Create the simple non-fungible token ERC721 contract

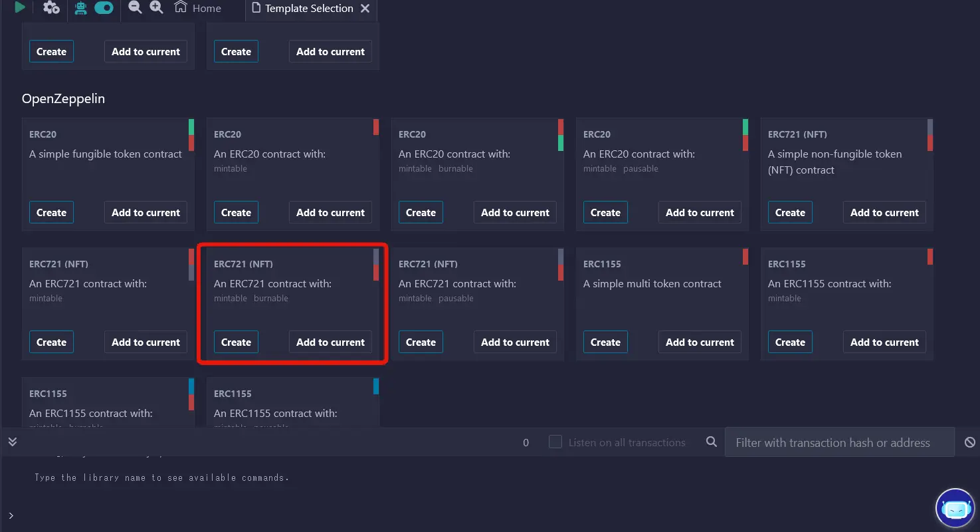790,213
